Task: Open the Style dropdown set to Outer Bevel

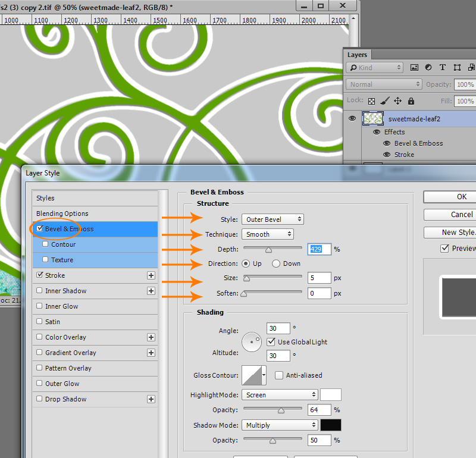Action: click(x=273, y=219)
